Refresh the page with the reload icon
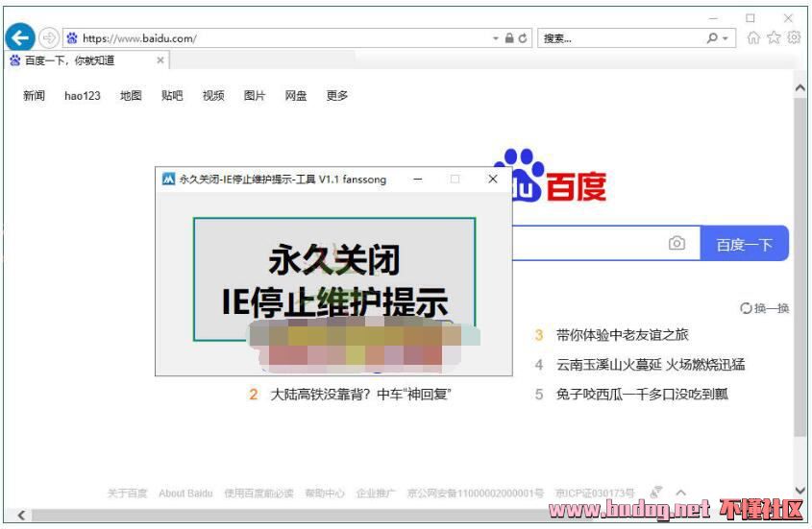This screenshot has width=812, height=529. click(523, 38)
